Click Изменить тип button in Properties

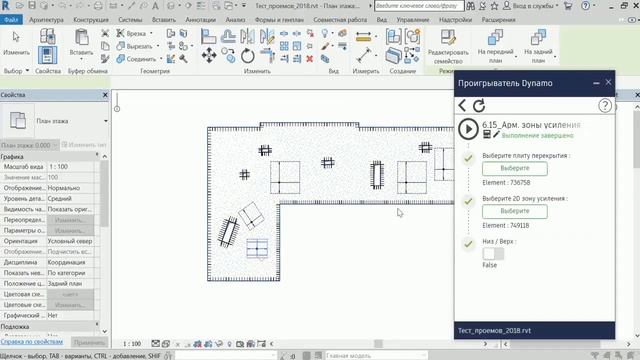pyautogui.click(x=84, y=145)
